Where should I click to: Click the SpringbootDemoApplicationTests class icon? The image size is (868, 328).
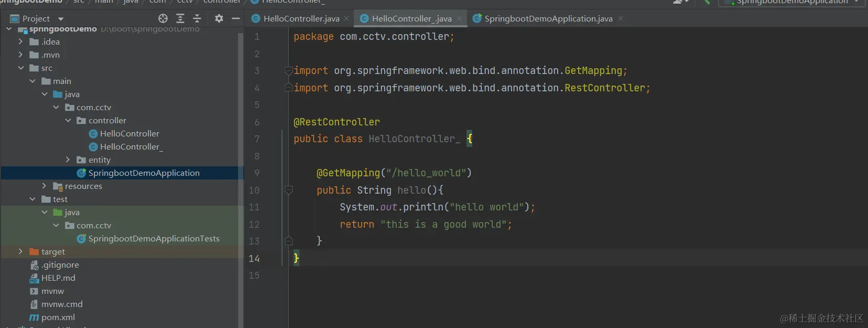[81, 238]
